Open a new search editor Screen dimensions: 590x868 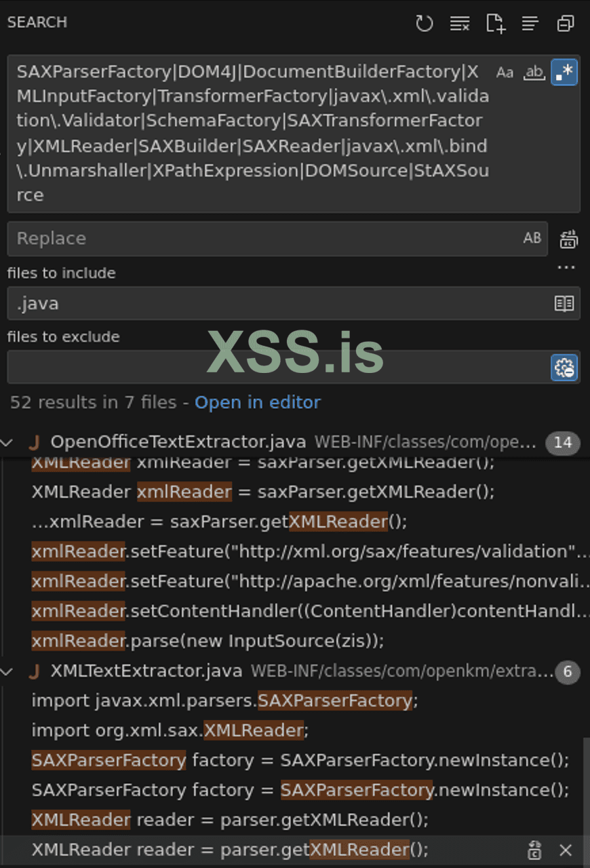(496, 24)
